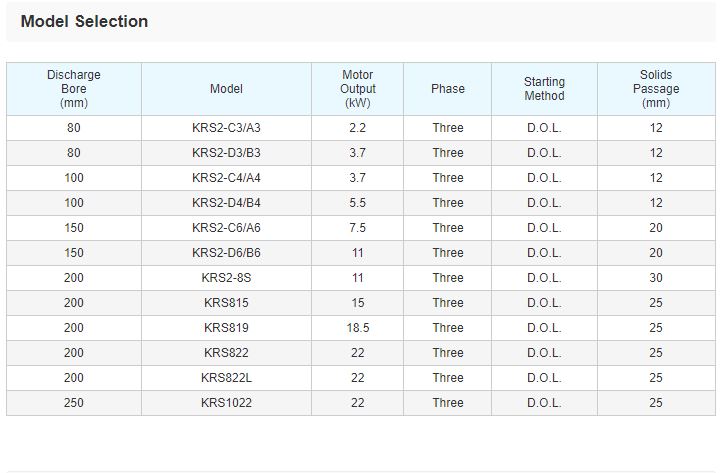The image size is (722, 473).
Task: Select model KRS2-C3/A3 cell
Action: (226, 128)
